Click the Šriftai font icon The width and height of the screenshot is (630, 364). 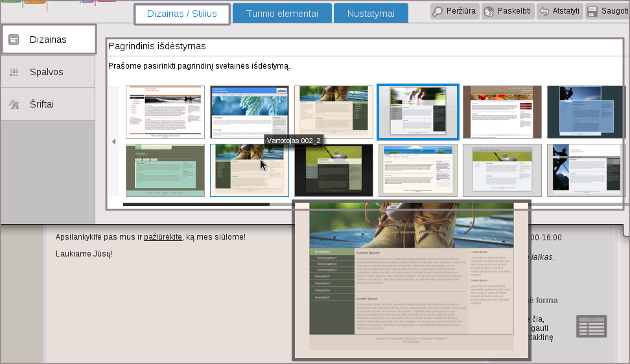pos(13,104)
